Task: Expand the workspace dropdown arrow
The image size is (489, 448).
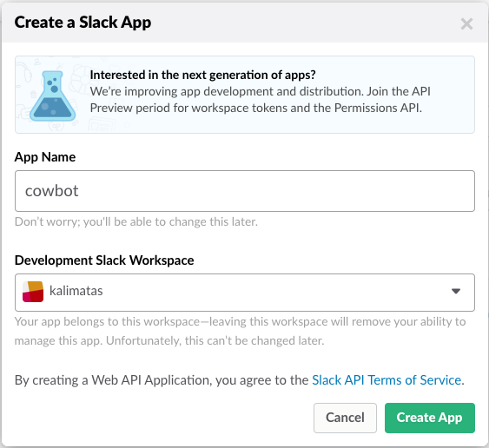Action: coord(456,291)
